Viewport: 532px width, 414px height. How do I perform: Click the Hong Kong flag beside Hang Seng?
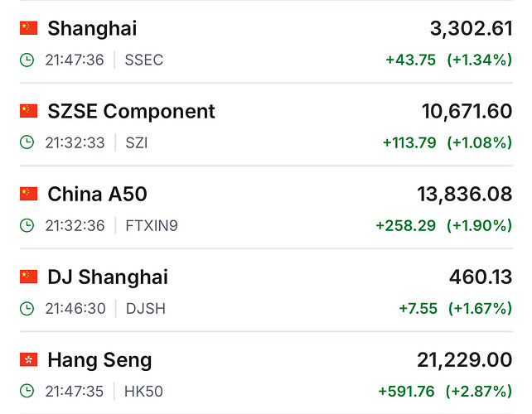pos(29,359)
